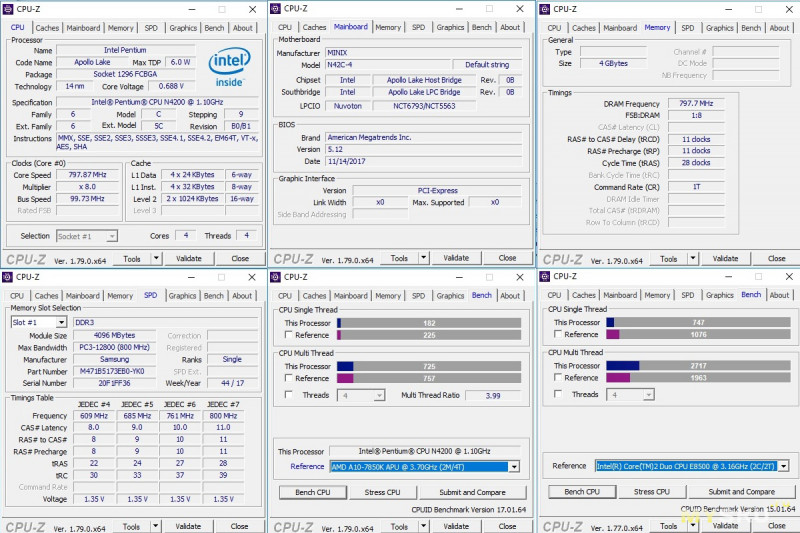The width and height of the screenshot is (800, 533).
Task: Open the Graphics tab in the Mainboard window
Action: pos(451,28)
